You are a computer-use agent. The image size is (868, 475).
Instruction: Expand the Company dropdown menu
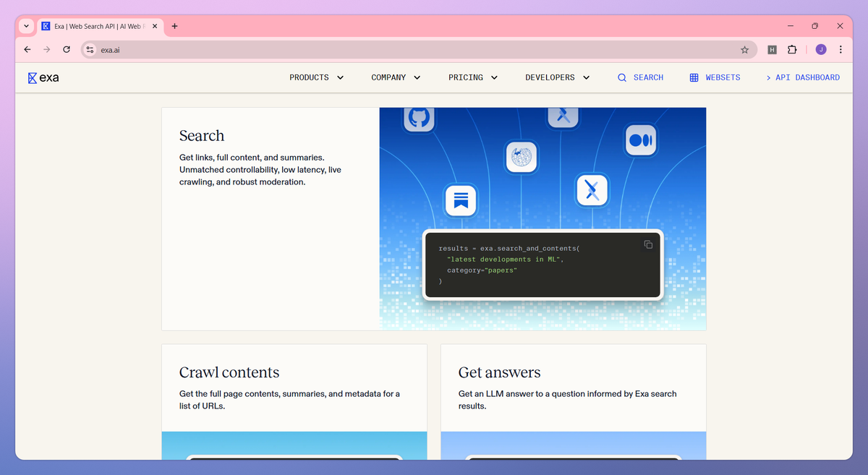396,77
